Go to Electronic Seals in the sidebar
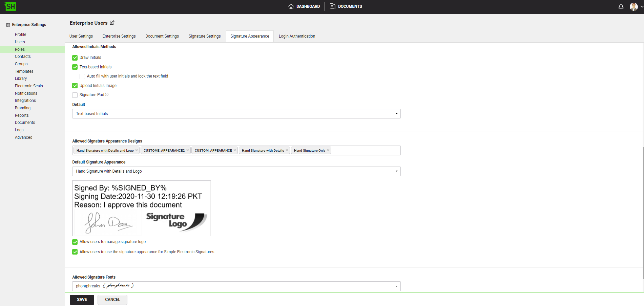Screen dimensions: 644x306 tap(29, 86)
